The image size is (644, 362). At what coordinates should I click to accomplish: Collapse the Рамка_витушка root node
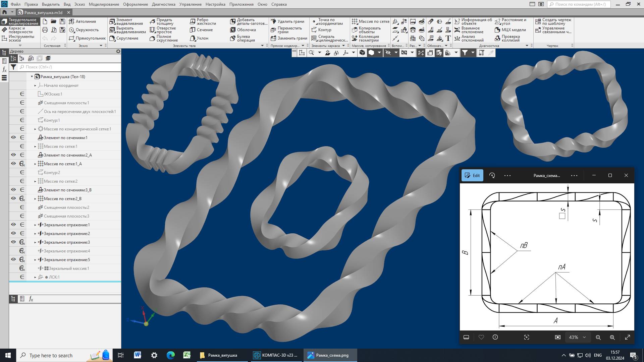point(32,77)
